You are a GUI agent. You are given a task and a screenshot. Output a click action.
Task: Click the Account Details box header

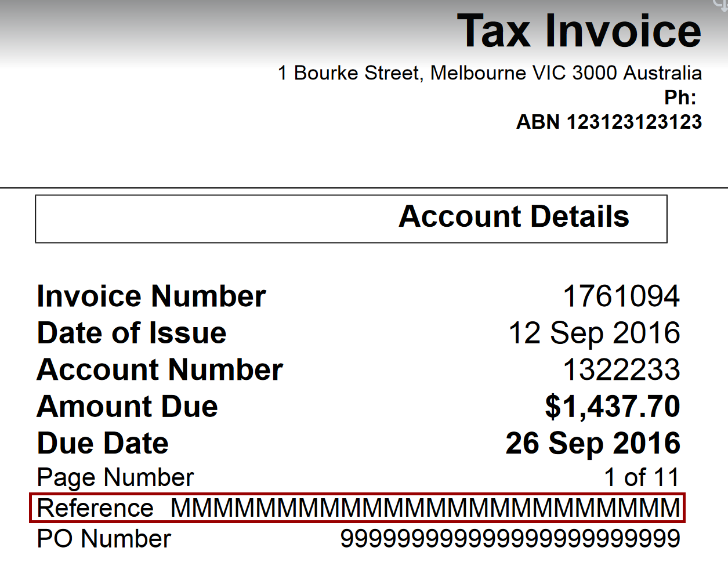click(513, 217)
